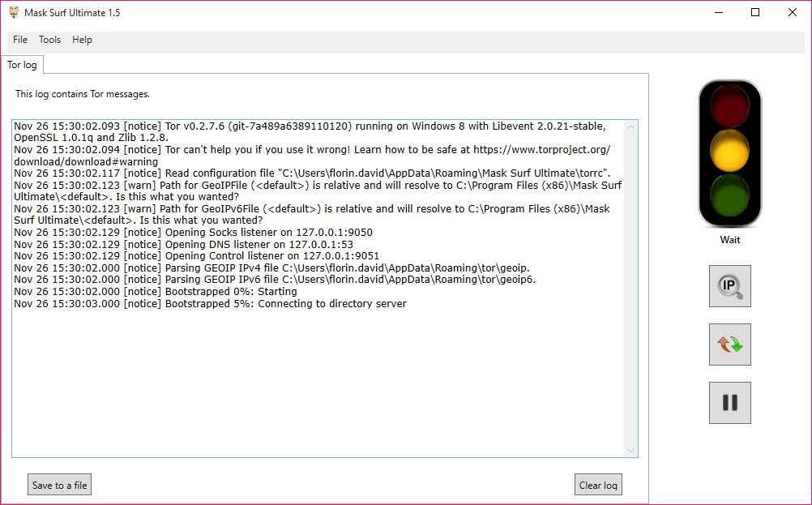The width and height of the screenshot is (812, 505).
Task: Select the Tor log tab
Action: tap(22, 65)
